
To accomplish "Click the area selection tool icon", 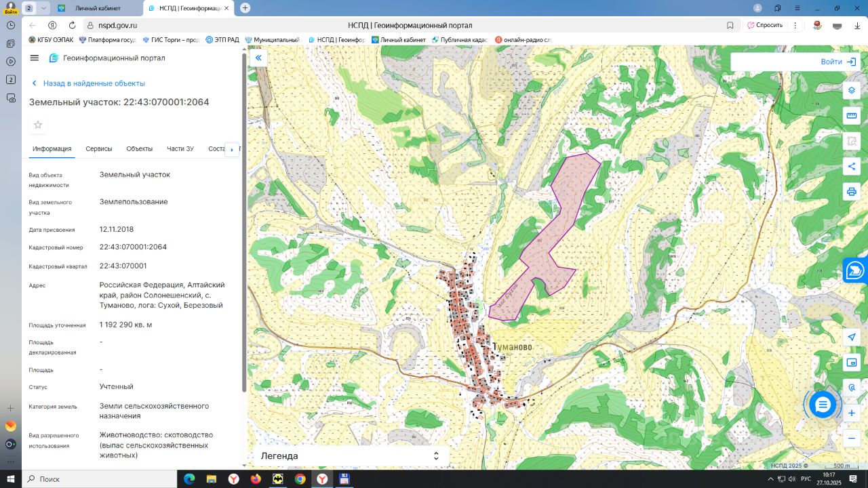I will coord(852,141).
